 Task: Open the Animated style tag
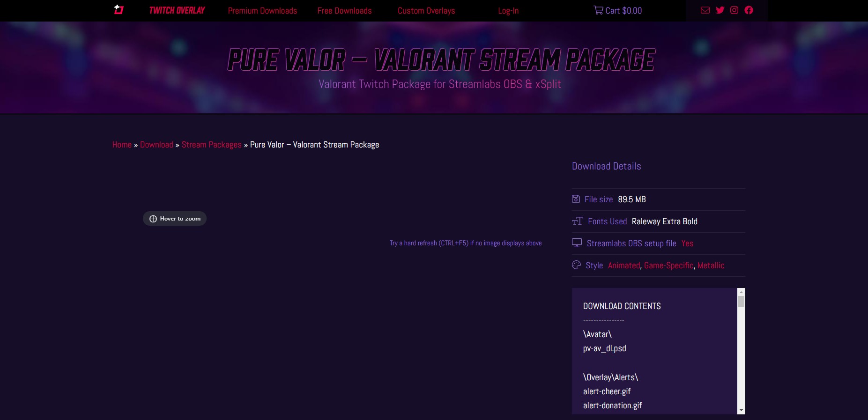tap(624, 265)
